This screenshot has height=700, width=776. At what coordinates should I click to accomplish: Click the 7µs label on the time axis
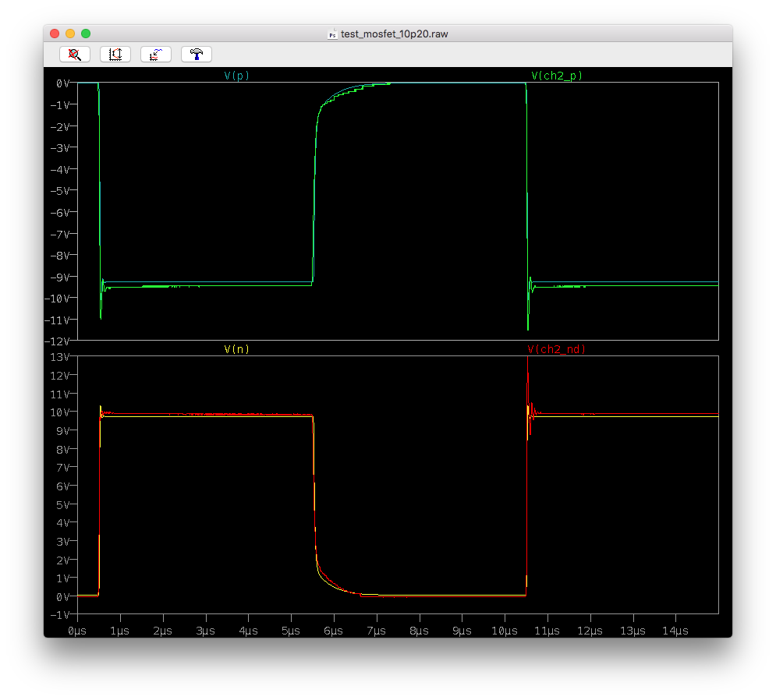click(x=377, y=631)
